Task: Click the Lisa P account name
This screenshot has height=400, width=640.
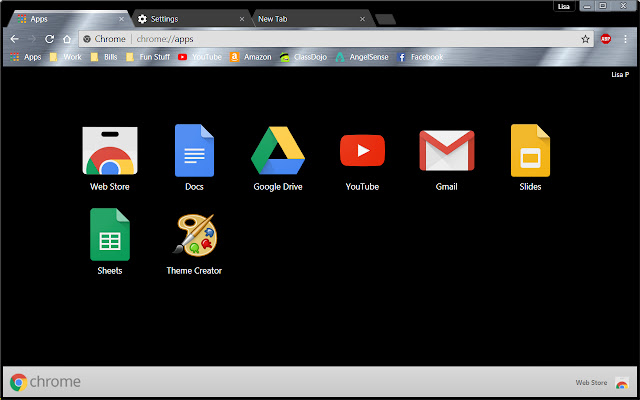Action: [620, 74]
